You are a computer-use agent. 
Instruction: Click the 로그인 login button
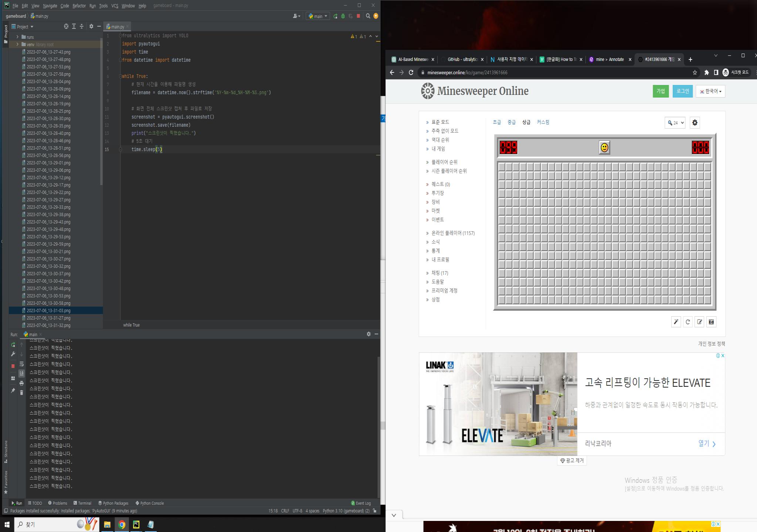pyautogui.click(x=683, y=91)
